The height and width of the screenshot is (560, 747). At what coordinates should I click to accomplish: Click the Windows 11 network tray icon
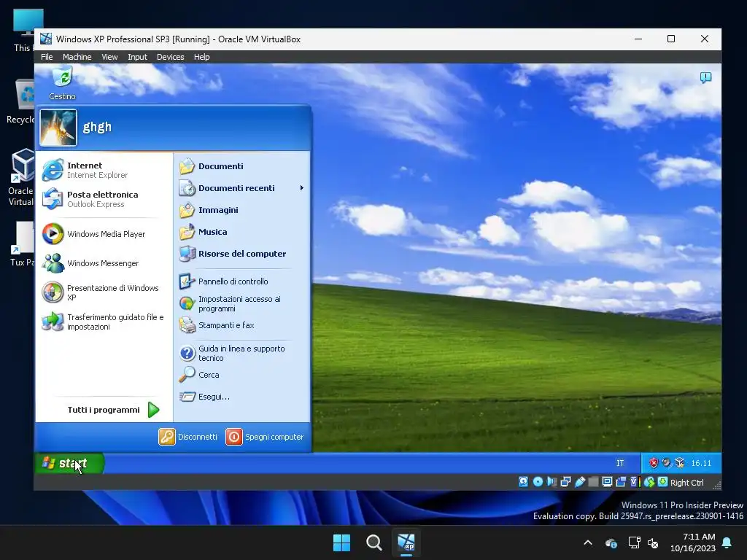(634, 542)
